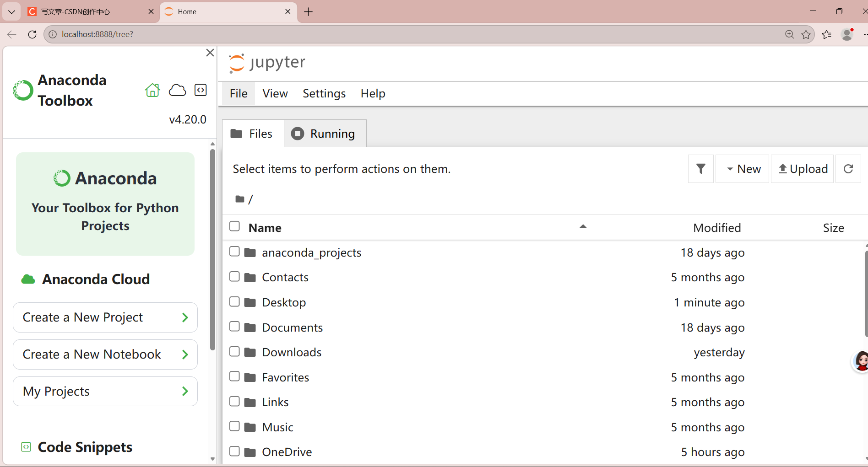Refresh the file list with the reload icon
Screen dimensions: 868x467
848,169
